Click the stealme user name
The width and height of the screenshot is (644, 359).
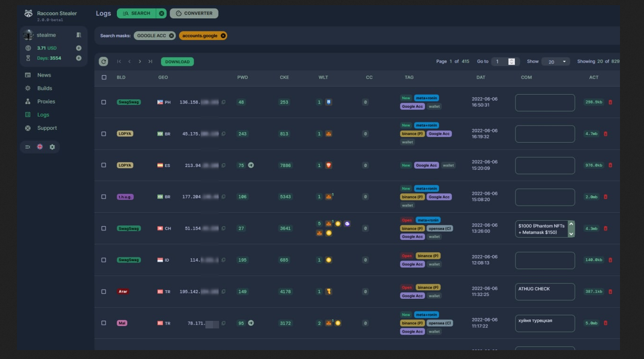point(46,35)
